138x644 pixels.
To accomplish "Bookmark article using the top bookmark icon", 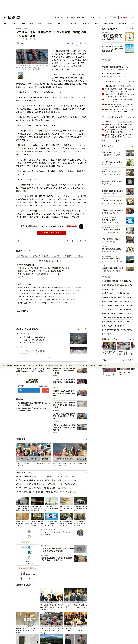I will tap(18, 43).
